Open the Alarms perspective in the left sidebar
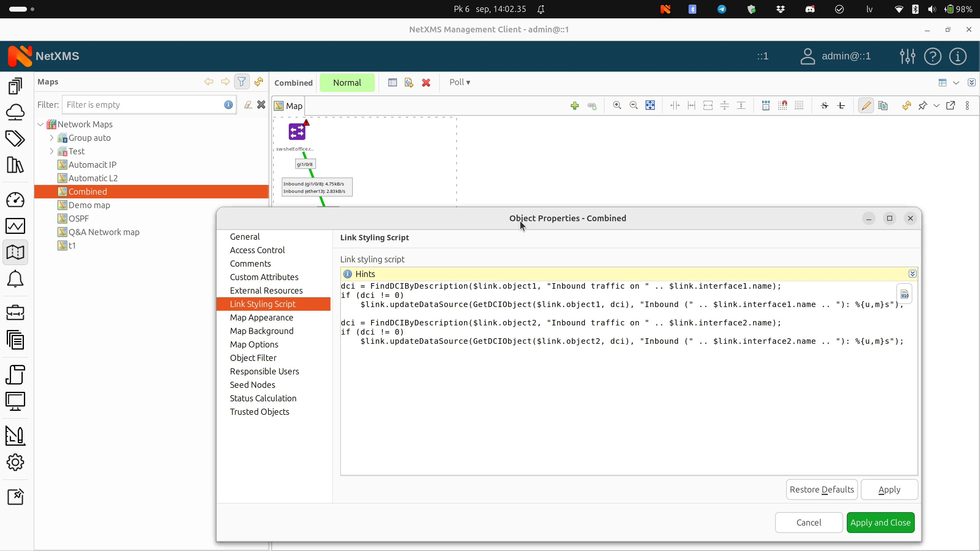 15,279
